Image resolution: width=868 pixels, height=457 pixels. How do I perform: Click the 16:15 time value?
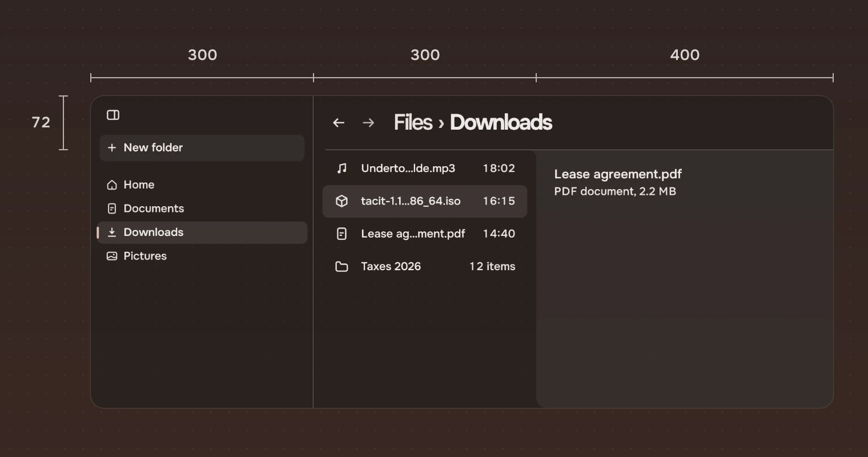pos(499,201)
